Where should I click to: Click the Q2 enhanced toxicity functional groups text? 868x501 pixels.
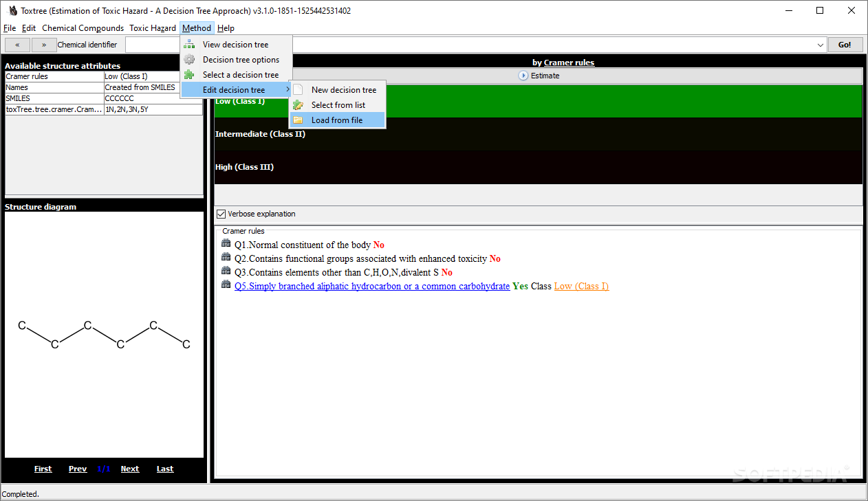pyautogui.click(x=360, y=258)
